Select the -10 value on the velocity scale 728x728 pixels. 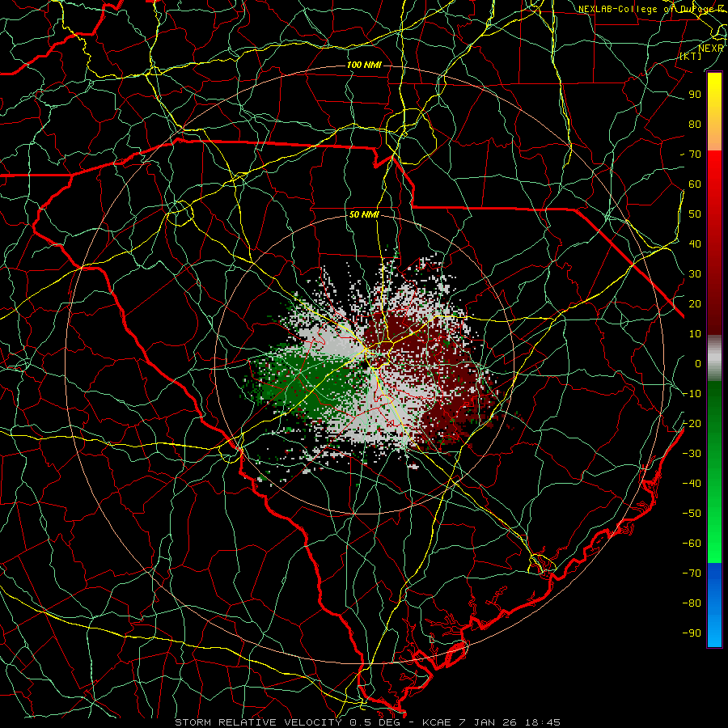pos(692,394)
